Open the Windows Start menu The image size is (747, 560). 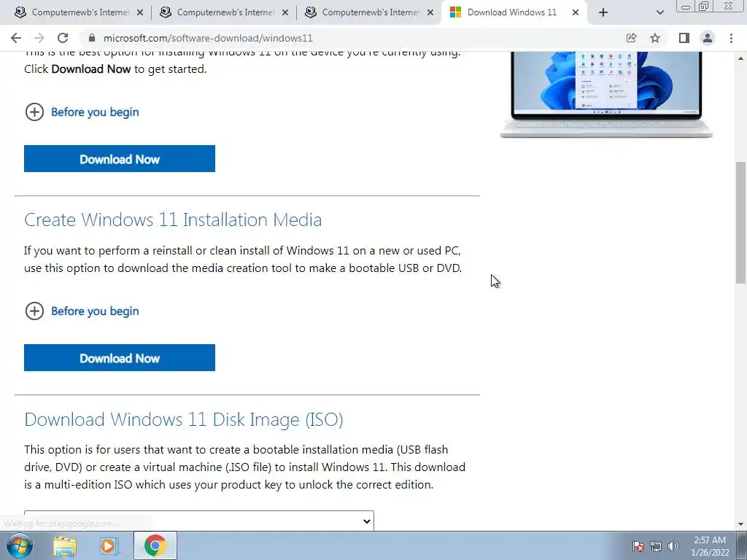19,545
